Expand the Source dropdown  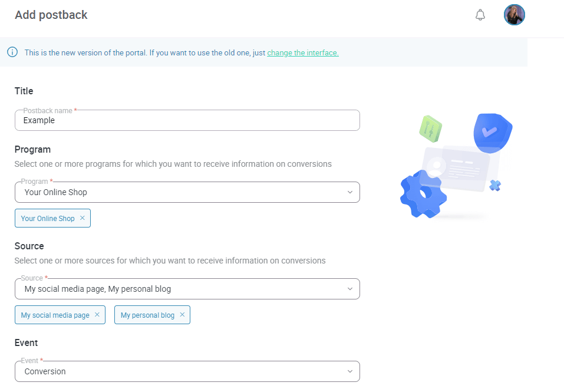click(x=350, y=289)
